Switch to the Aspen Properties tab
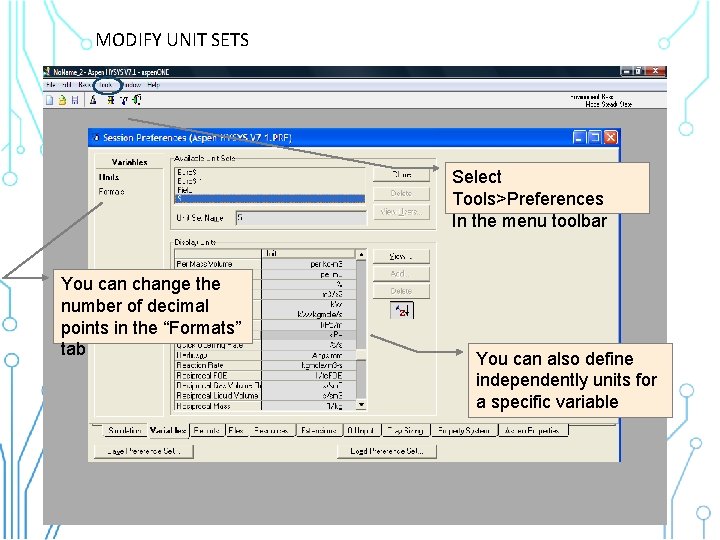Image resolution: width=720 pixels, height=540 pixels. coord(533,431)
